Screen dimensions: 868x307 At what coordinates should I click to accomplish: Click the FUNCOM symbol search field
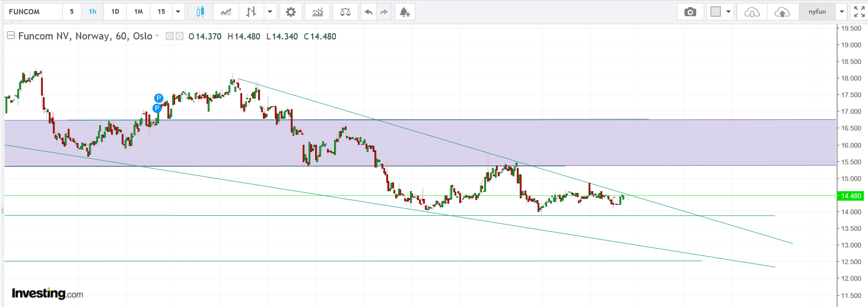coord(33,12)
